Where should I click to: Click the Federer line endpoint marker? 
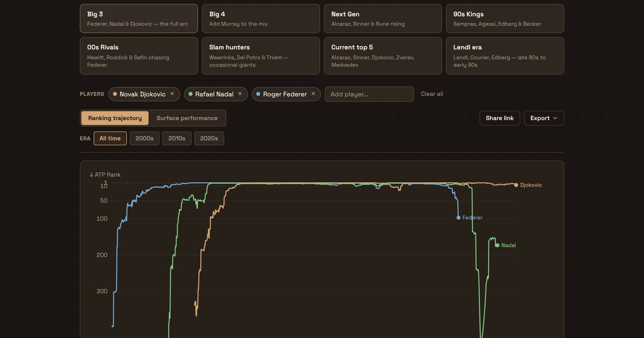(x=458, y=218)
